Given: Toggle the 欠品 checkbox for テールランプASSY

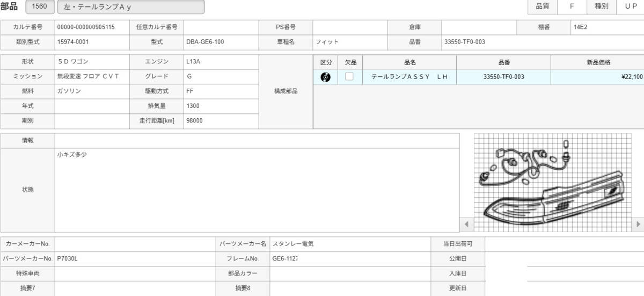Looking at the screenshot, I should point(349,76).
